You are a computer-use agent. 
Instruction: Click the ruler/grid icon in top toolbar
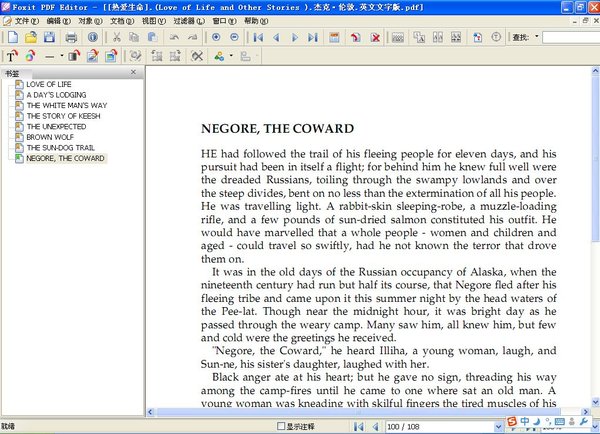[398, 37]
